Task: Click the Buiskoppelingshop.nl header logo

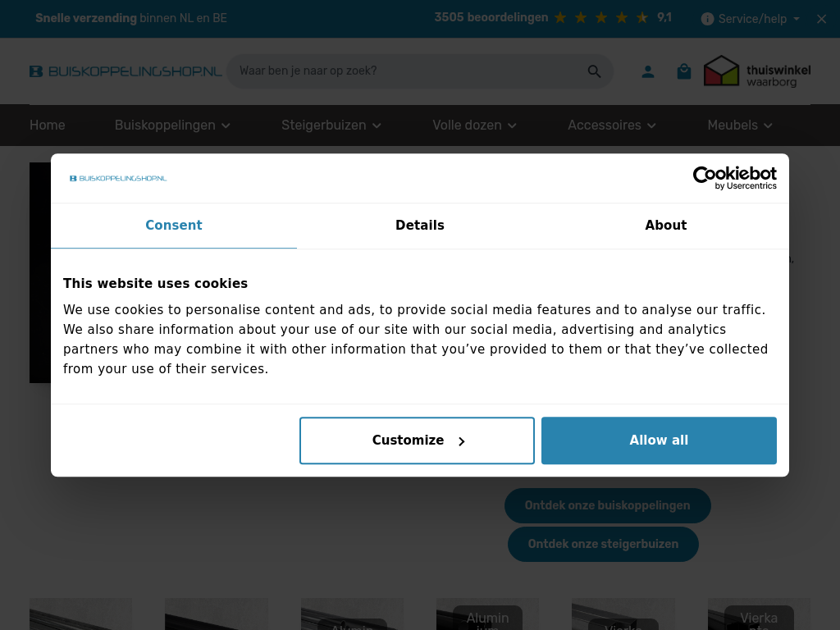Action: (x=126, y=71)
